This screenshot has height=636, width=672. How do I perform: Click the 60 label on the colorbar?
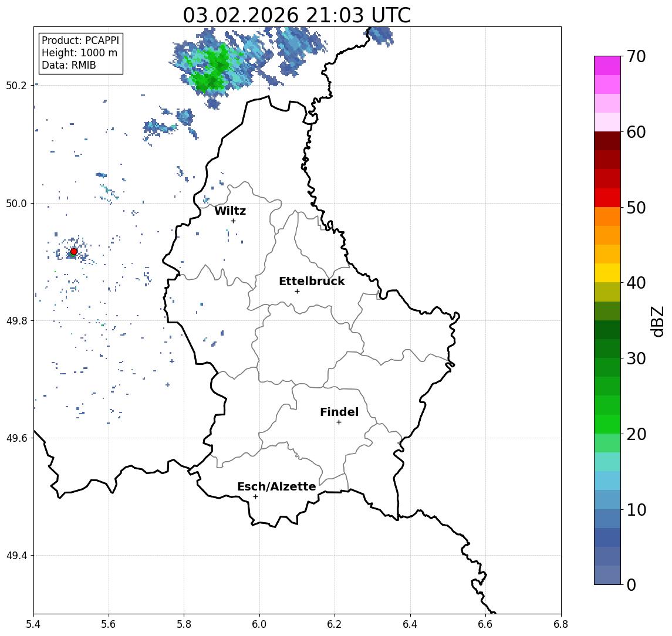click(636, 132)
